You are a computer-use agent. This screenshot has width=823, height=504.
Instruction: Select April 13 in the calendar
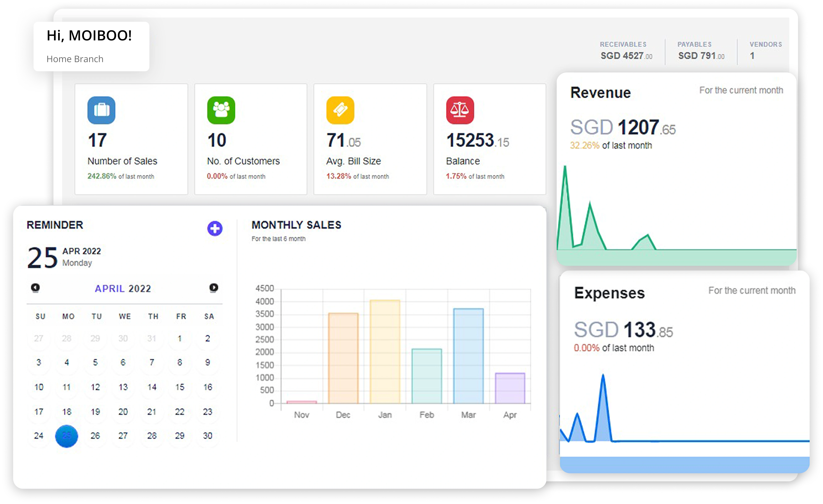(123, 387)
